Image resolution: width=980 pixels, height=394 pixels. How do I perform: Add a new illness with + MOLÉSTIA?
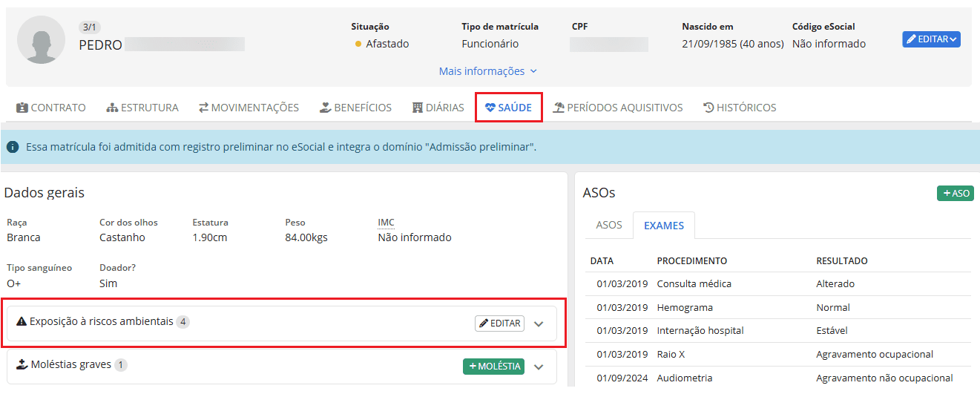[x=493, y=367]
